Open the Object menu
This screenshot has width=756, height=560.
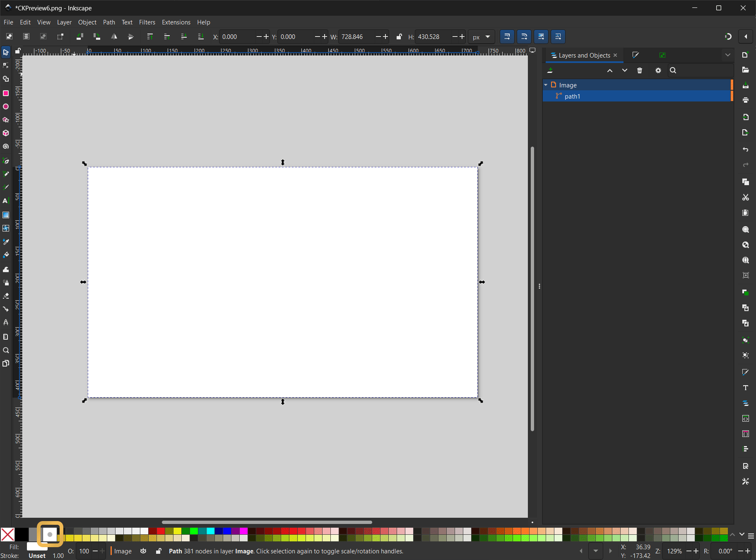click(87, 22)
